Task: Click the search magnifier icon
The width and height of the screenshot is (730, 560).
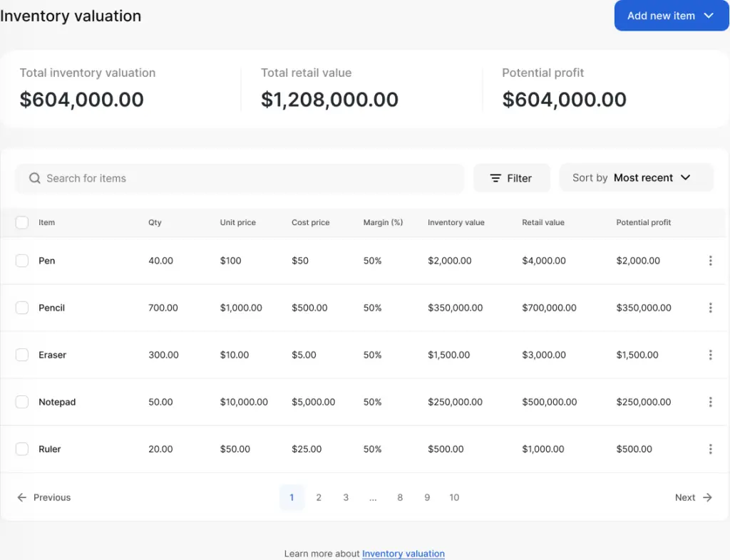Action: point(34,177)
